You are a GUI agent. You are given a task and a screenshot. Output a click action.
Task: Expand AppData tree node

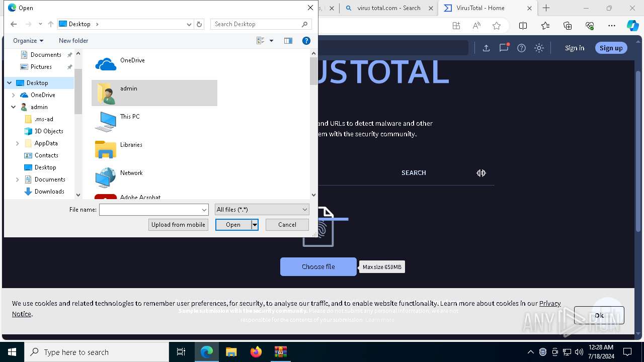[x=18, y=143]
